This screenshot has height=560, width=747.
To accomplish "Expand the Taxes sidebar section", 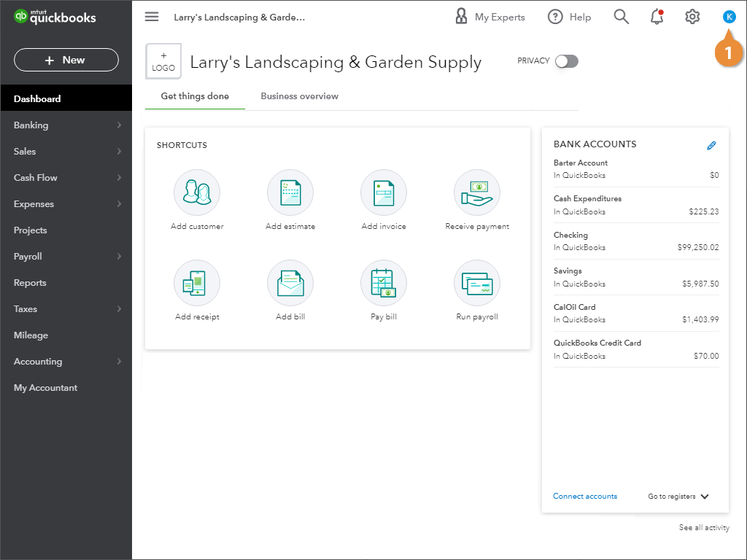I will click(x=25, y=308).
